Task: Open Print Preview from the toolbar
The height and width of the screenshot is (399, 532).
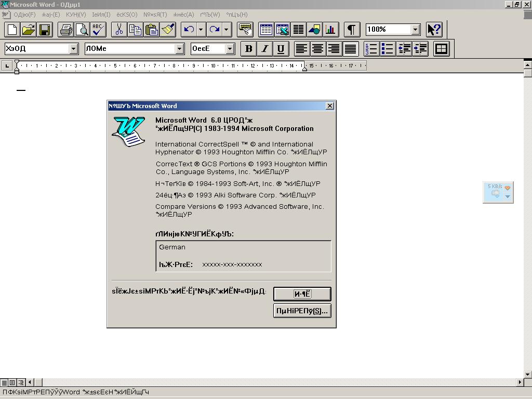Action: pos(82,30)
